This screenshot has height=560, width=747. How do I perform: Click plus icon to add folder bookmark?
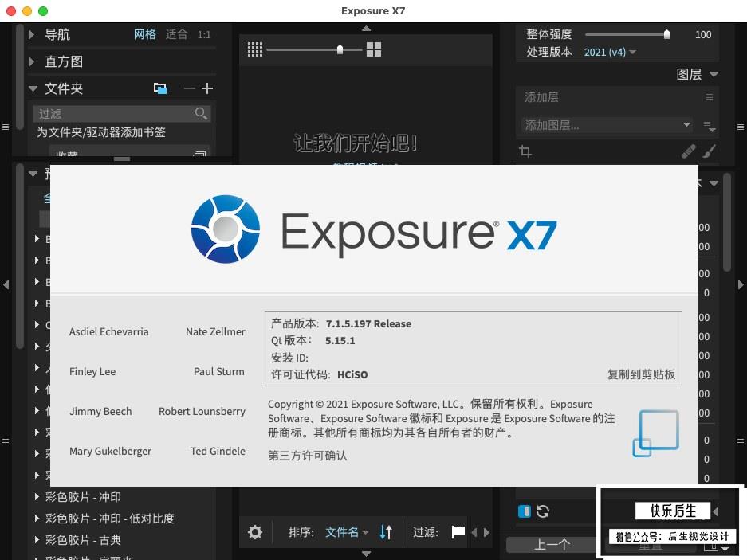tap(207, 88)
